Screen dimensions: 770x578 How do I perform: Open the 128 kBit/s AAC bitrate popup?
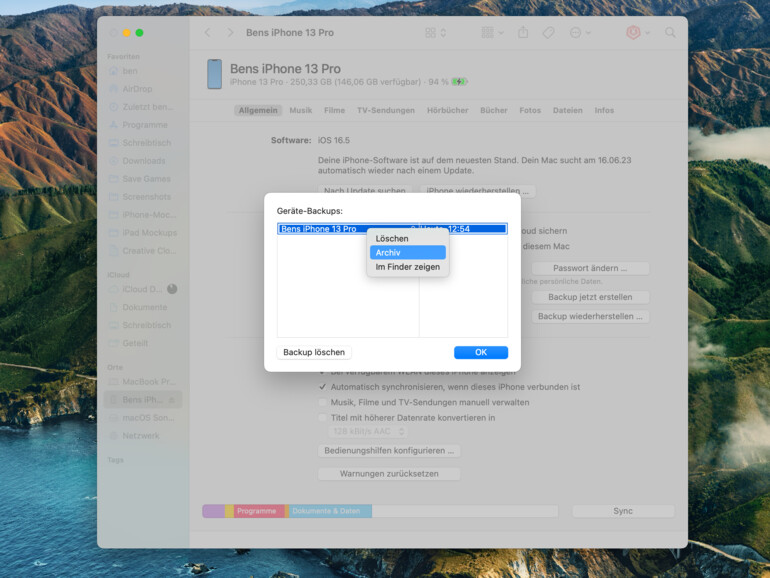pyautogui.click(x=368, y=431)
